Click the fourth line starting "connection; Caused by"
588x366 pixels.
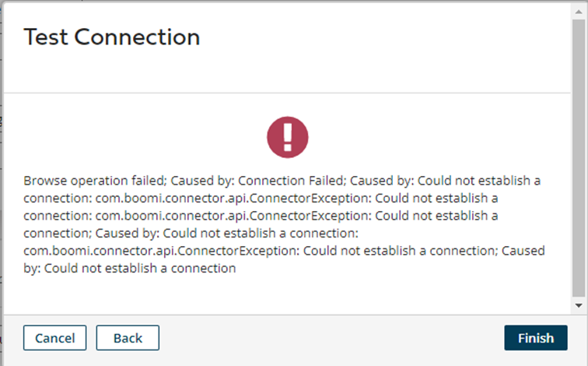point(191,233)
